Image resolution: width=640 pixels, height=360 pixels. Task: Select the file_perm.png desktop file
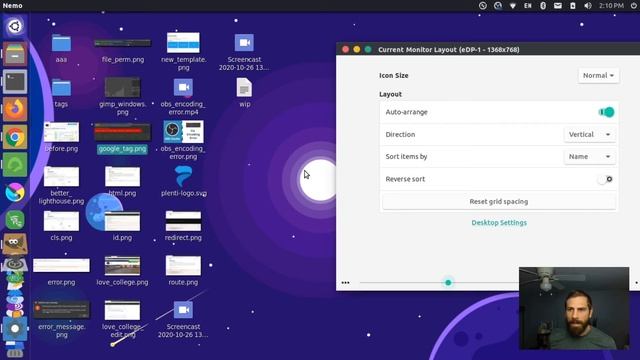(122, 43)
